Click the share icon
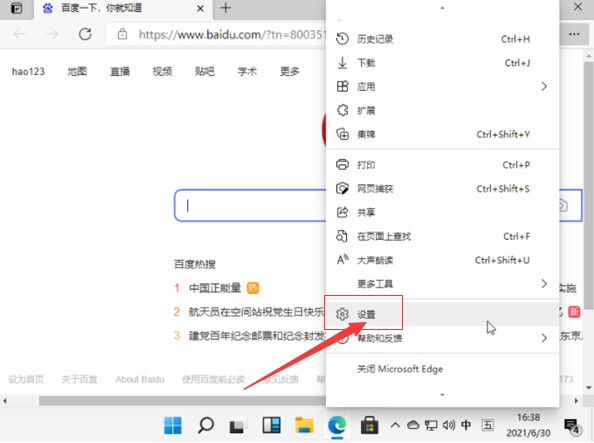 [342, 212]
